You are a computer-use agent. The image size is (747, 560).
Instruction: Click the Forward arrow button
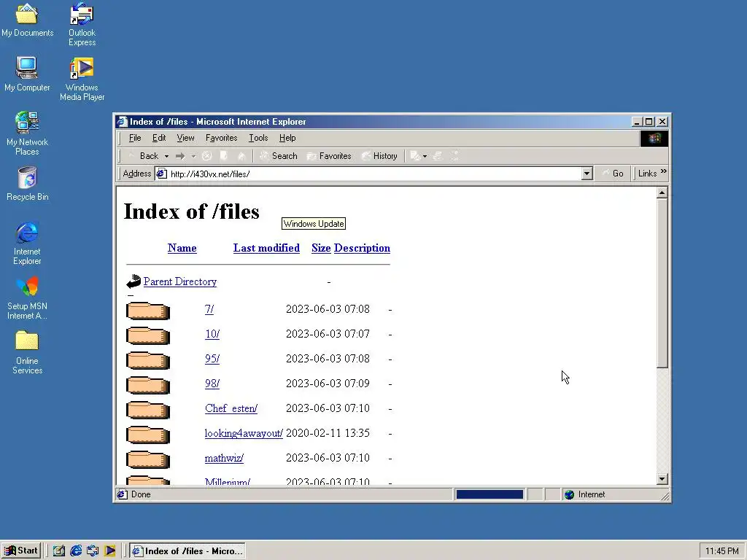coord(180,156)
